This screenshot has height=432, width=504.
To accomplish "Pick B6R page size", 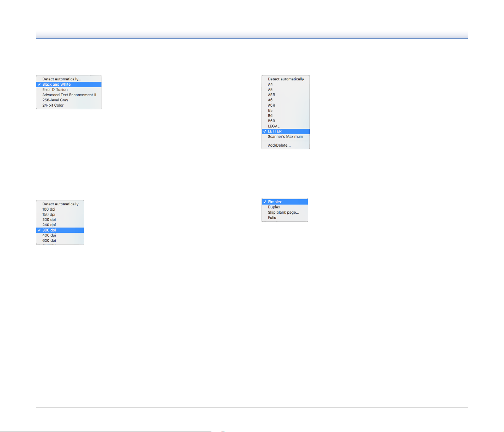I will pyautogui.click(x=285, y=121).
